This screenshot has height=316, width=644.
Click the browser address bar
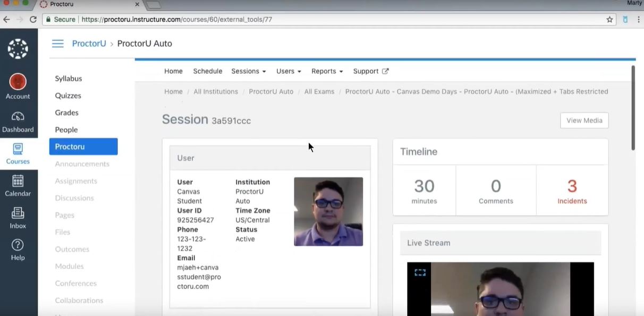click(329, 19)
